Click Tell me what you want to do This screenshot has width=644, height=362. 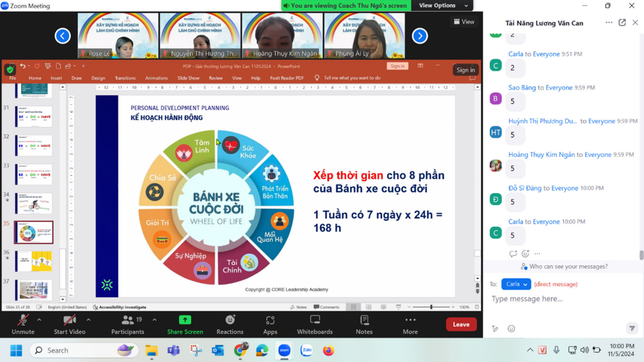[352, 78]
